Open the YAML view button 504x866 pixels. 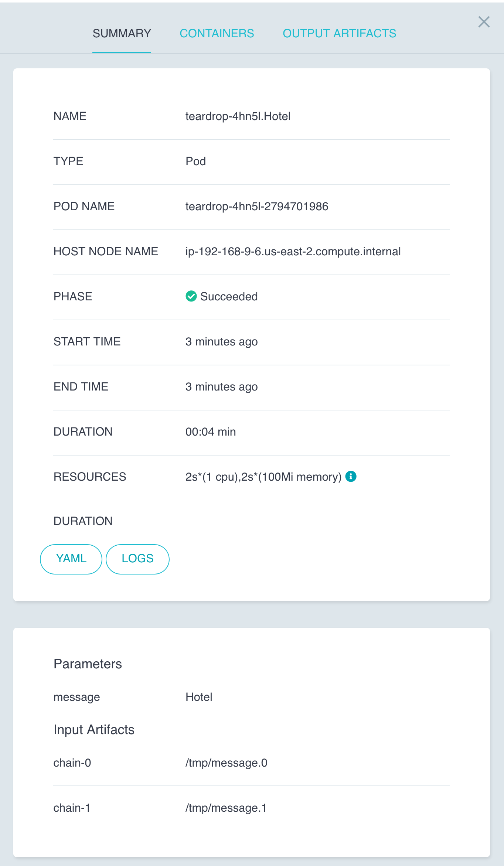point(71,559)
